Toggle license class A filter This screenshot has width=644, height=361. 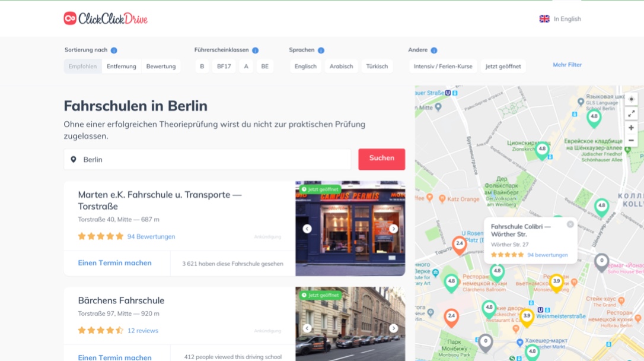click(x=246, y=66)
